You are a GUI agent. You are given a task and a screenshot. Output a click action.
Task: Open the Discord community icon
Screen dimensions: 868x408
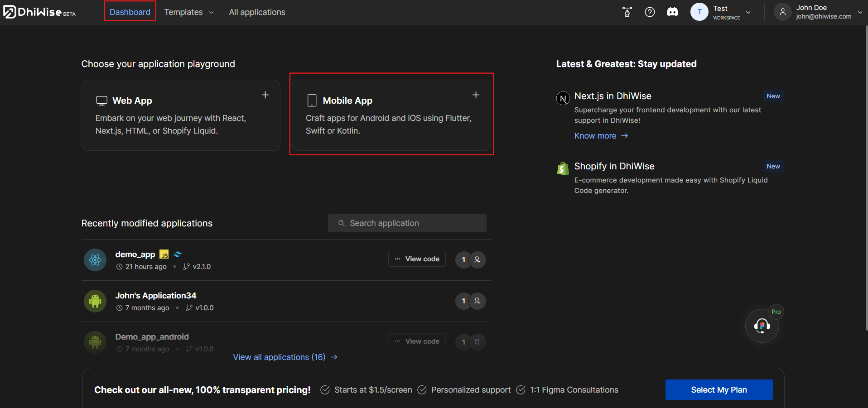(672, 12)
